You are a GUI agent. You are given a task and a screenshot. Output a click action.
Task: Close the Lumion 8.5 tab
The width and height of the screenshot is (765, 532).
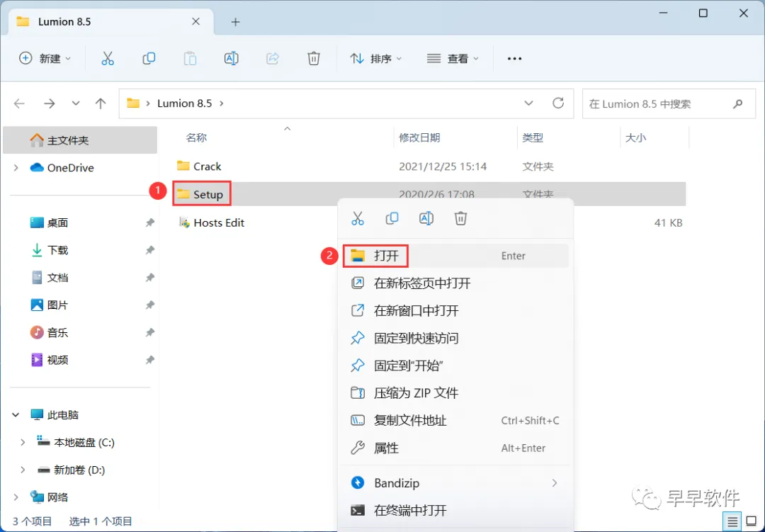pyautogui.click(x=195, y=21)
